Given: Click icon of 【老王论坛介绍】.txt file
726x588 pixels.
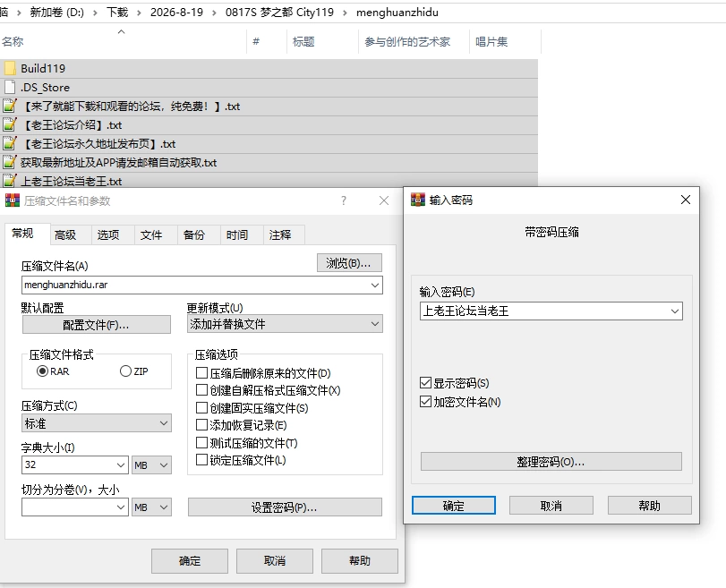Looking at the screenshot, I should (10, 125).
